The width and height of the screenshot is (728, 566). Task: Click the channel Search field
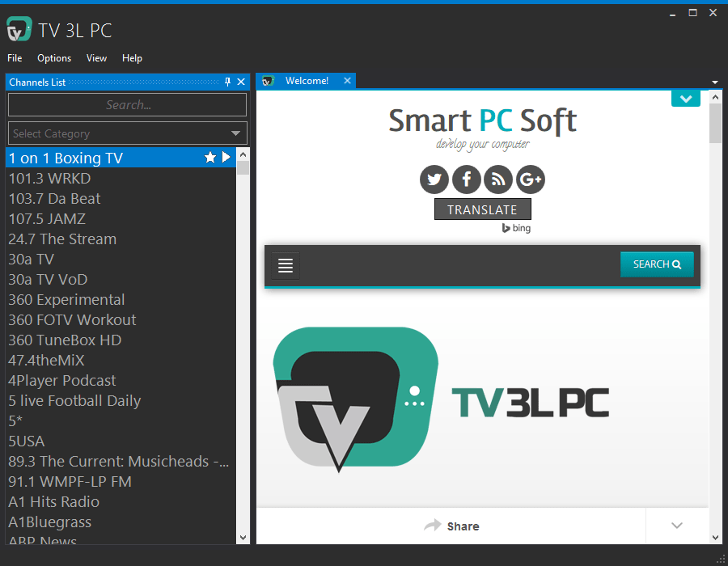click(x=127, y=105)
